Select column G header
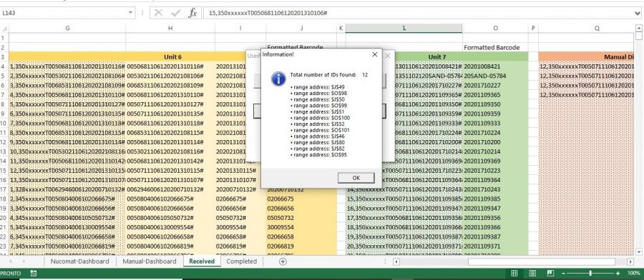 point(67,28)
